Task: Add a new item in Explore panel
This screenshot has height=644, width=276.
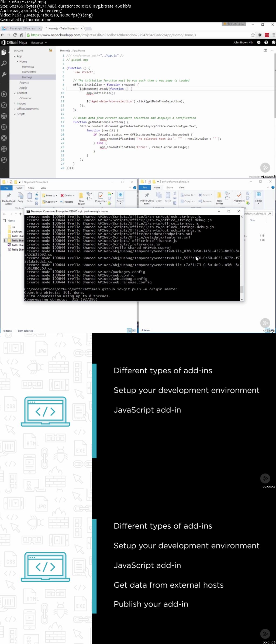Action: [x=50, y=50]
